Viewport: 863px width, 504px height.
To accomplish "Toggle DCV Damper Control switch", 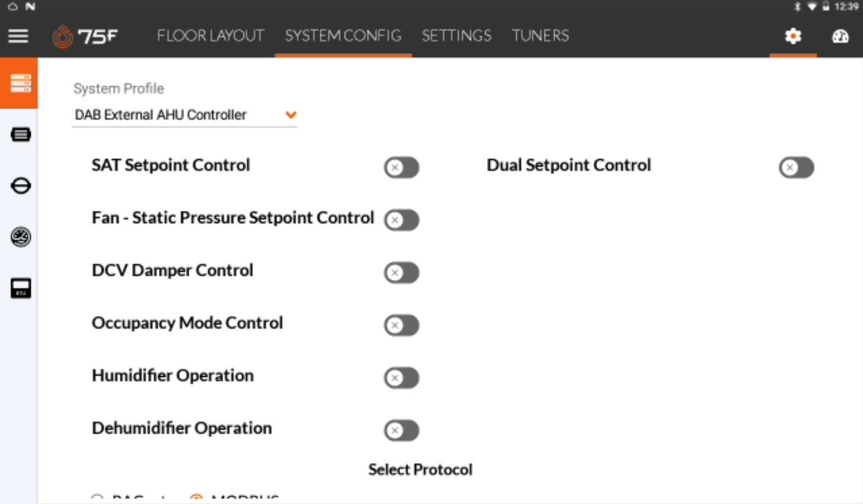I will tap(401, 273).
